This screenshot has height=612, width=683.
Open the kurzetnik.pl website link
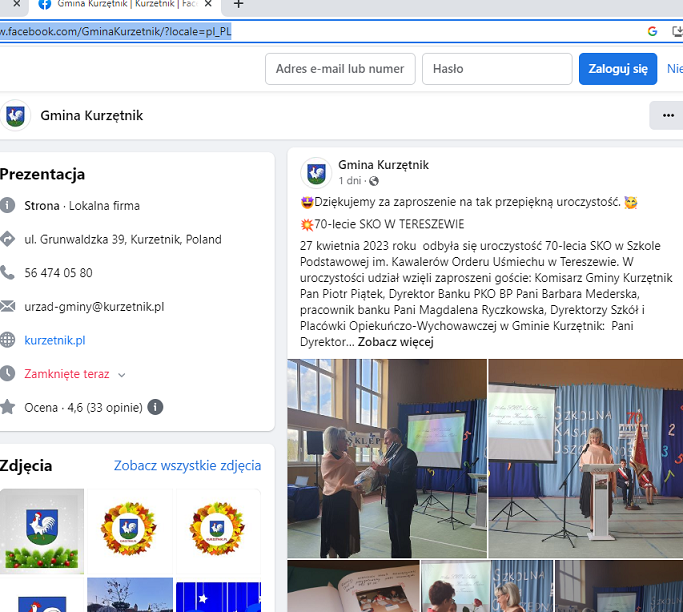pos(55,340)
